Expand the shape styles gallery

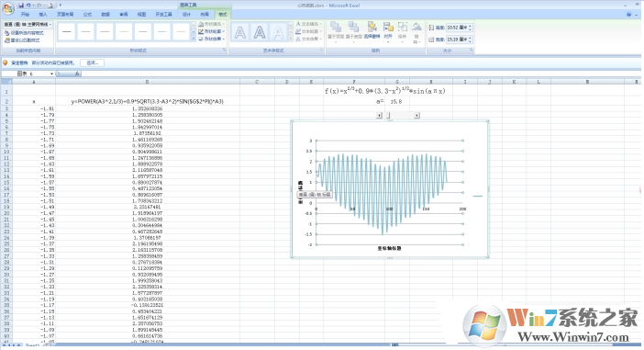point(194,40)
